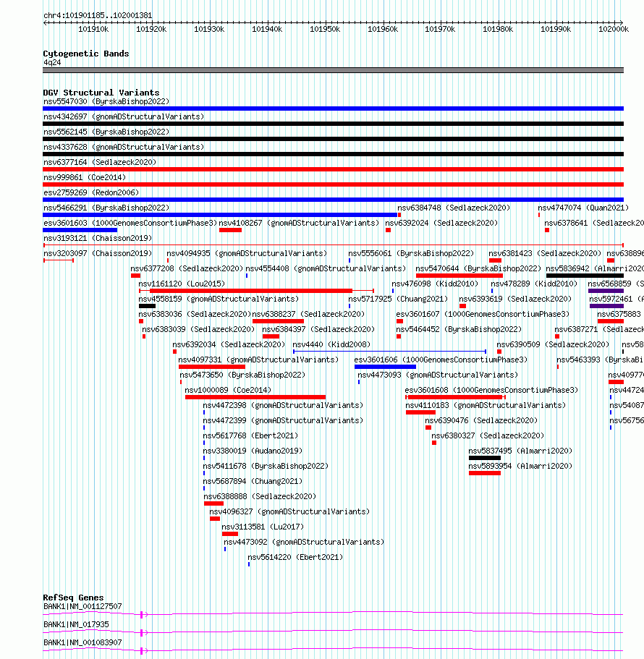Select nsv3380019 (Audano2019) label
This screenshot has height=659, width=644.
click(x=253, y=450)
